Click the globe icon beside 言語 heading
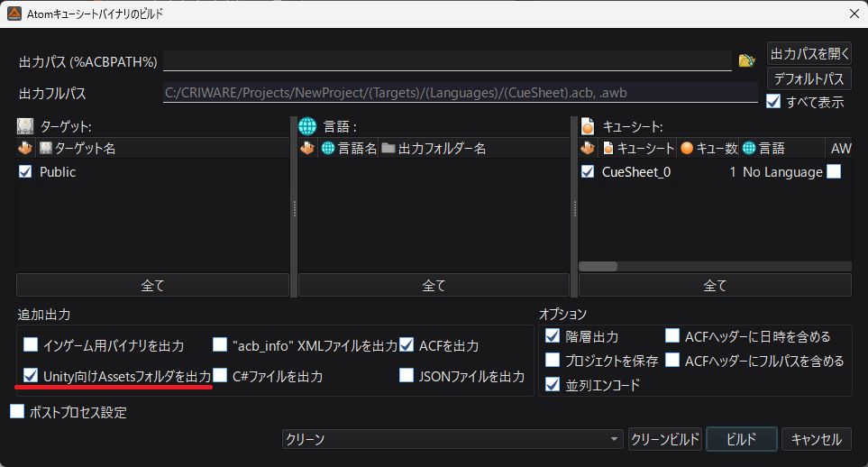The width and height of the screenshot is (868, 467). click(x=307, y=126)
